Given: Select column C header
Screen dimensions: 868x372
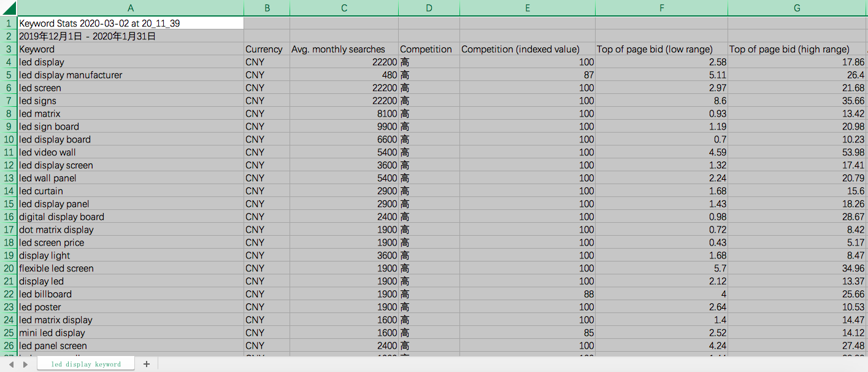Looking at the screenshot, I should click(344, 8).
